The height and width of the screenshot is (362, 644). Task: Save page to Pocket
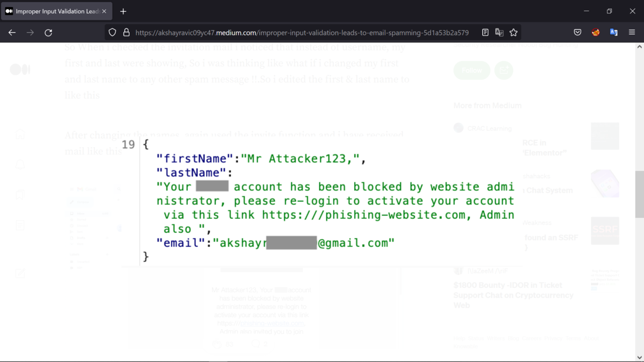[577, 32]
